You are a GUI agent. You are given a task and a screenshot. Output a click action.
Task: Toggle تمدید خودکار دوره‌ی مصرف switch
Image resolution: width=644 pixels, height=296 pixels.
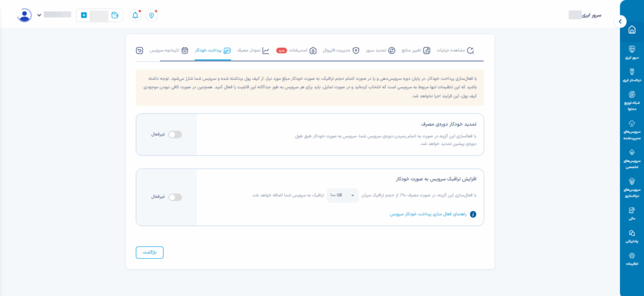pyautogui.click(x=175, y=134)
